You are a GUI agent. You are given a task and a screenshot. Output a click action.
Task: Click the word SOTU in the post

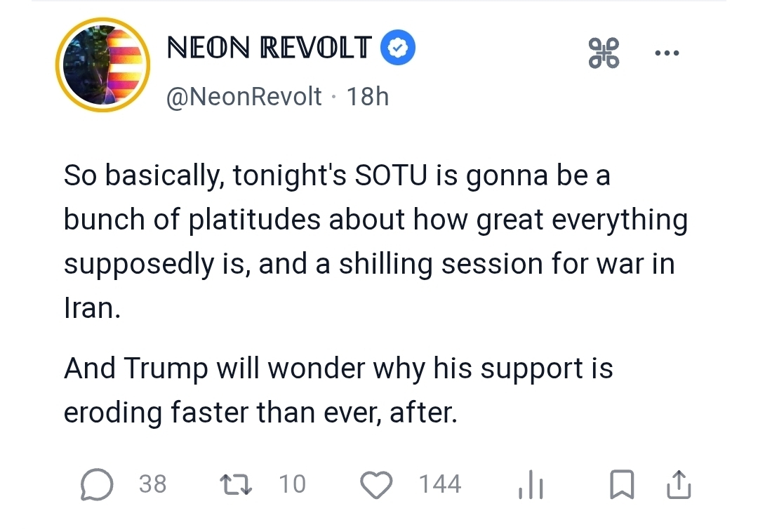tap(388, 175)
